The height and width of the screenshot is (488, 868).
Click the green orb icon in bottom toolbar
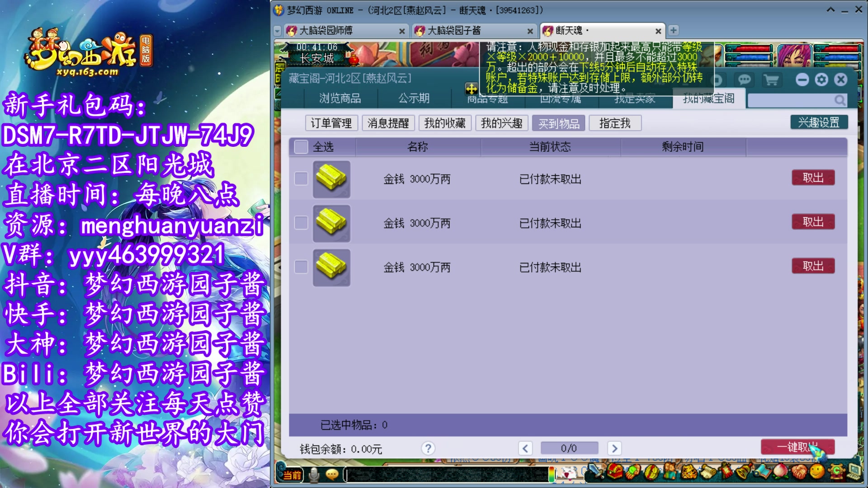pyautogui.click(x=633, y=472)
